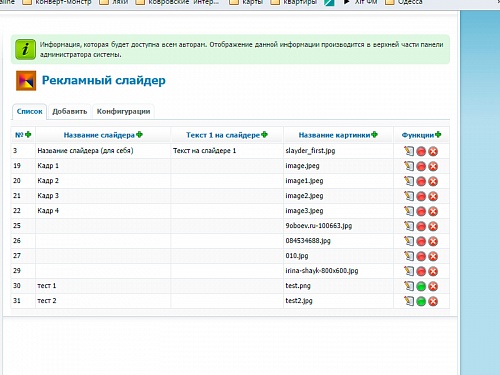Disable the active "тест 1" slider
Viewport: 500px width, 375px height.
coord(421,286)
